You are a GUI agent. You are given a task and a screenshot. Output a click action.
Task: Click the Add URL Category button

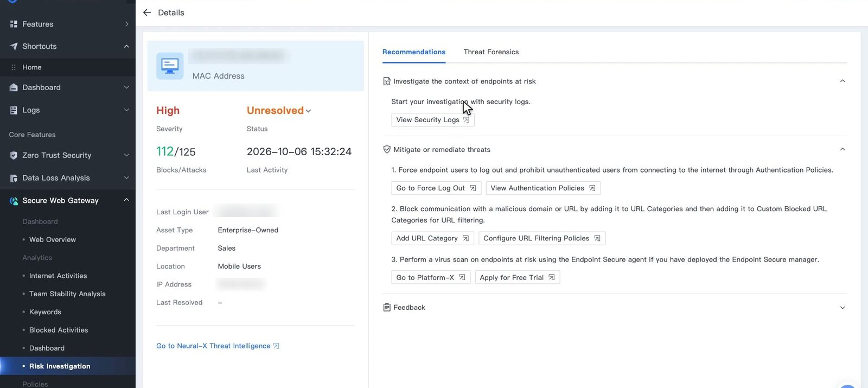433,238
